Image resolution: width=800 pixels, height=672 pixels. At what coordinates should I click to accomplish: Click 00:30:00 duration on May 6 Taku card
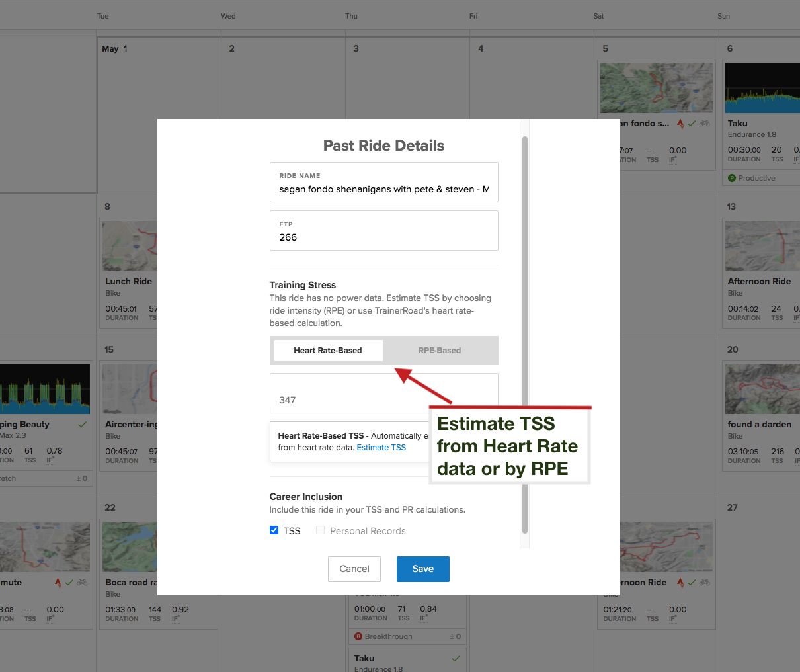(x=744, y=150)
